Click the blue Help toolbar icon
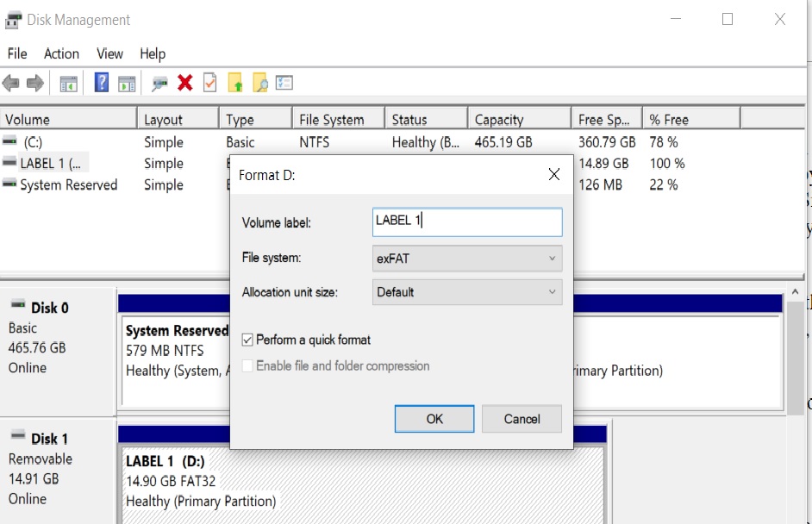The width and height of the screenshot is (812, 524). [x=102, y=83]
